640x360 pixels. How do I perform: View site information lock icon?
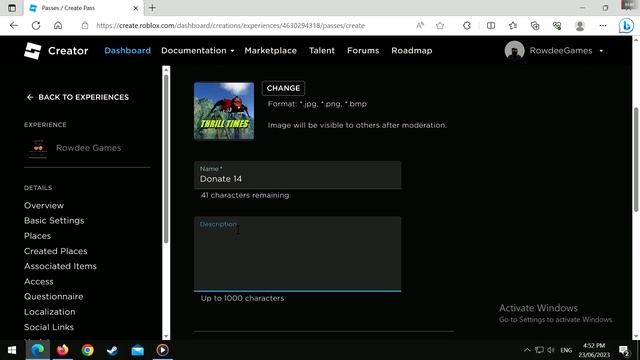point(85,25)
